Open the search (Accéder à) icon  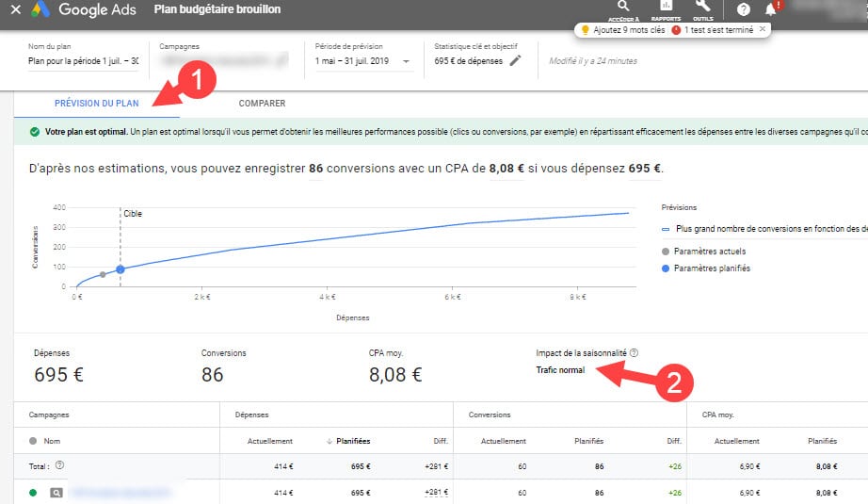(x=623, y=8)
